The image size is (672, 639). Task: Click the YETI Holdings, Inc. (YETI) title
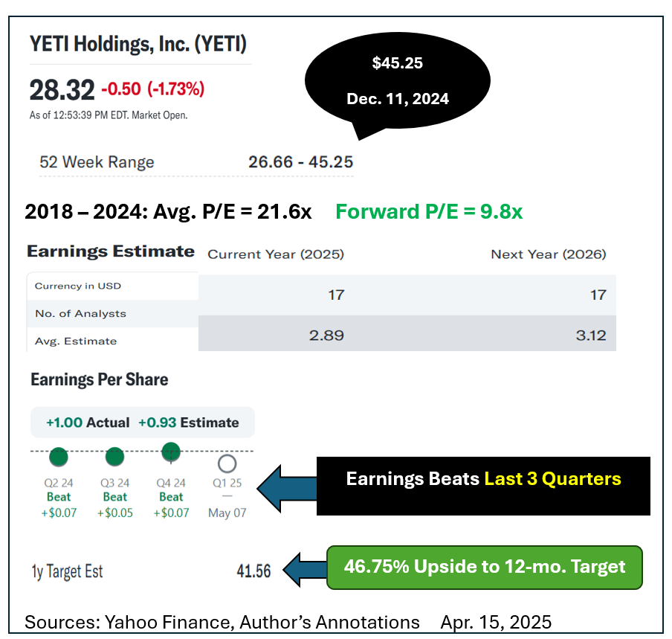tap(138, 44)
